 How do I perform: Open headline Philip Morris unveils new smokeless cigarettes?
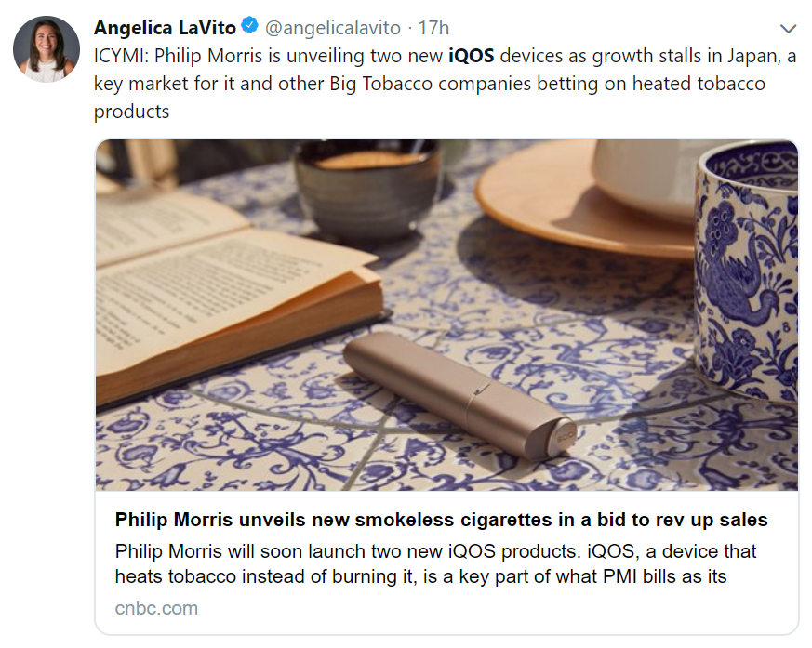click(441, 520)
